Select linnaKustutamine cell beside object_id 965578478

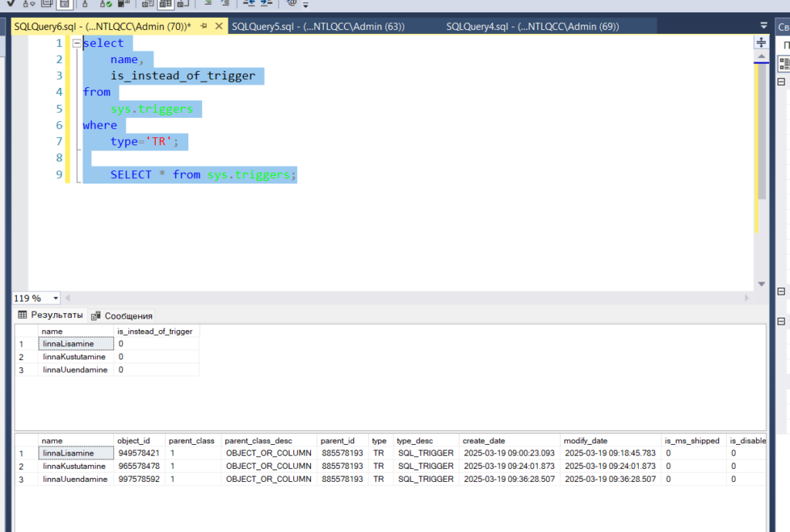pos(76,466)
